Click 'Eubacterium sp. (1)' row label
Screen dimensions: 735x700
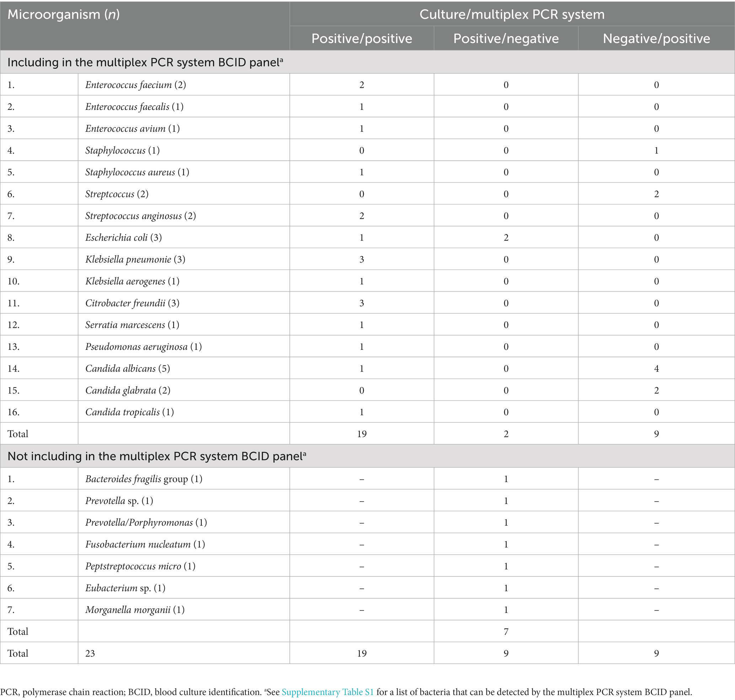pos(125,588)
